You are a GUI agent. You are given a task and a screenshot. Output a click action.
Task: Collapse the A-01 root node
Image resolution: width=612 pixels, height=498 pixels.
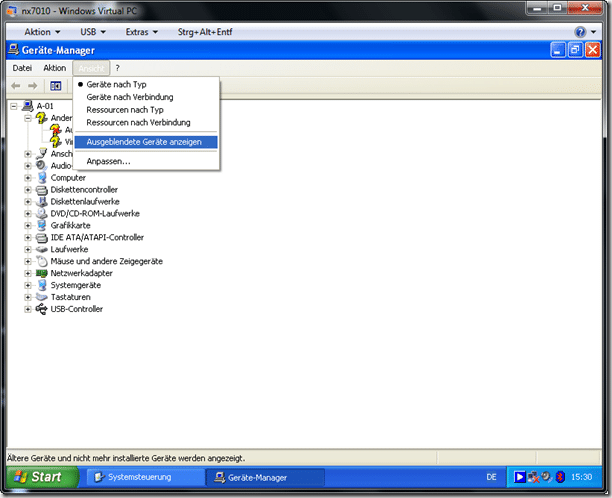point(14,106)
